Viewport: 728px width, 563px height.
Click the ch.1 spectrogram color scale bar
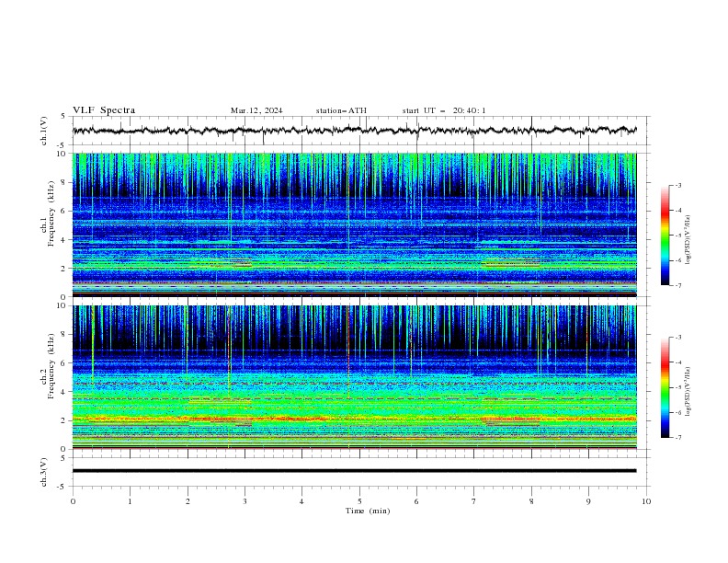tap(665, 236)
